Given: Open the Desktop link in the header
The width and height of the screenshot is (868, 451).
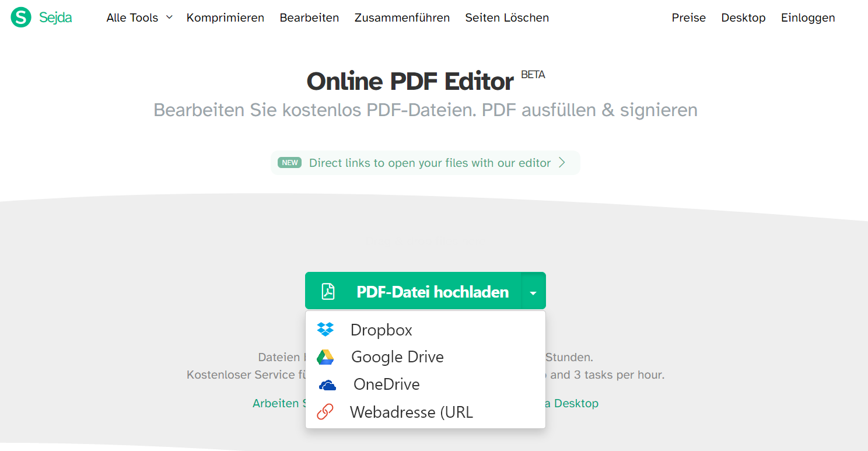Looking at the screenshot, I should tap(743, 18).
